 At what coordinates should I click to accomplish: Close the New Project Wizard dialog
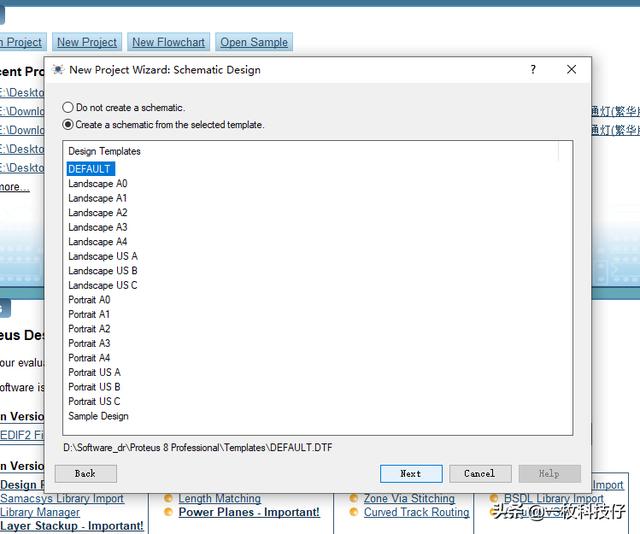click(571, 69)
